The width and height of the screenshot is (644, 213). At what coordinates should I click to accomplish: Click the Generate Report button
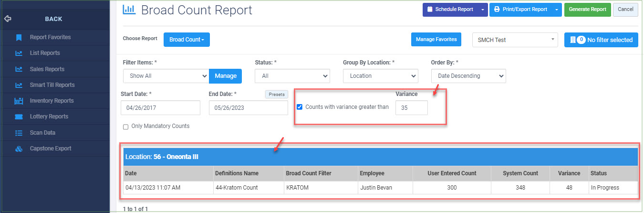coord(587,10)
